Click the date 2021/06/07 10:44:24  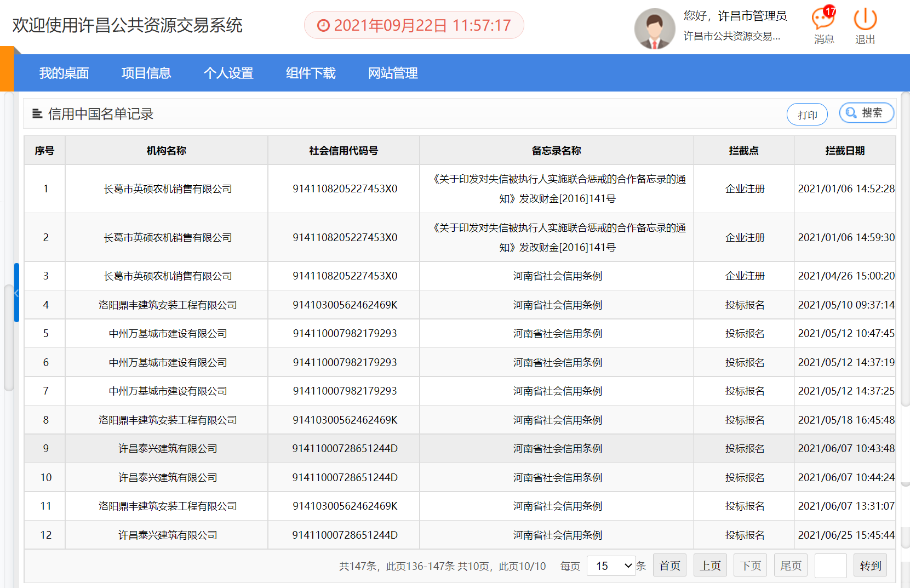[846, 477]
